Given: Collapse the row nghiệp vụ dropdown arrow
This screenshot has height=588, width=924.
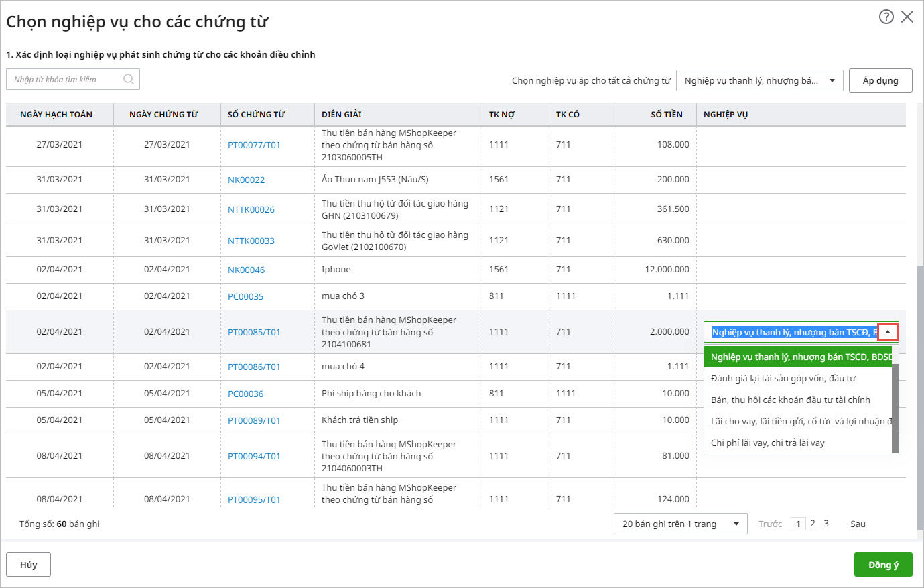Looking at the screenshot, I should 887,332.
